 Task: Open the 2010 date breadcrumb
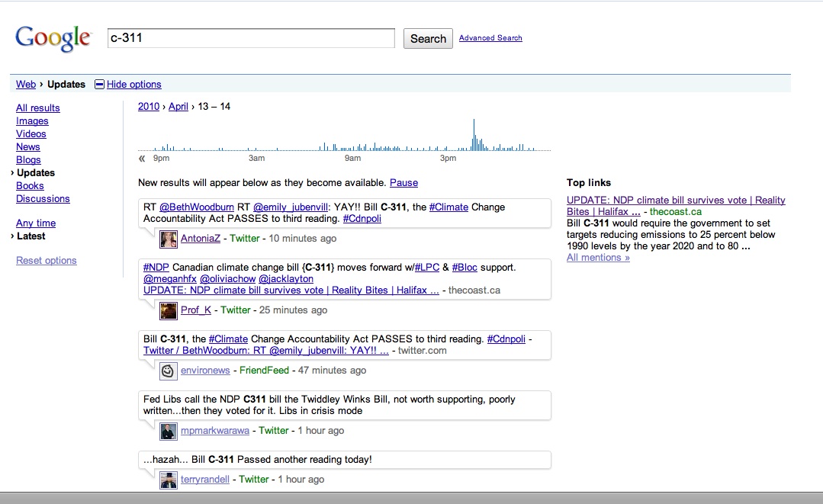149,107
